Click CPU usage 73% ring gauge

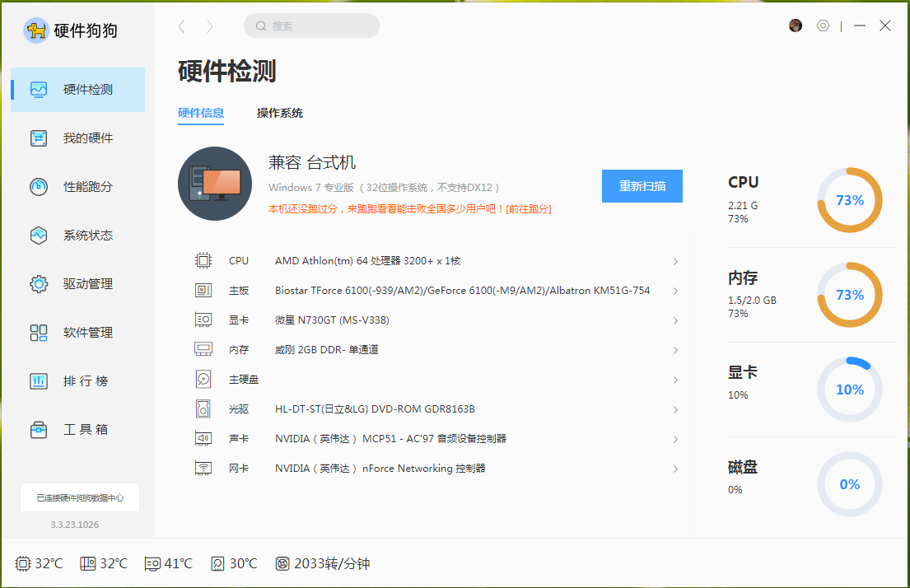tap(850, 200)
